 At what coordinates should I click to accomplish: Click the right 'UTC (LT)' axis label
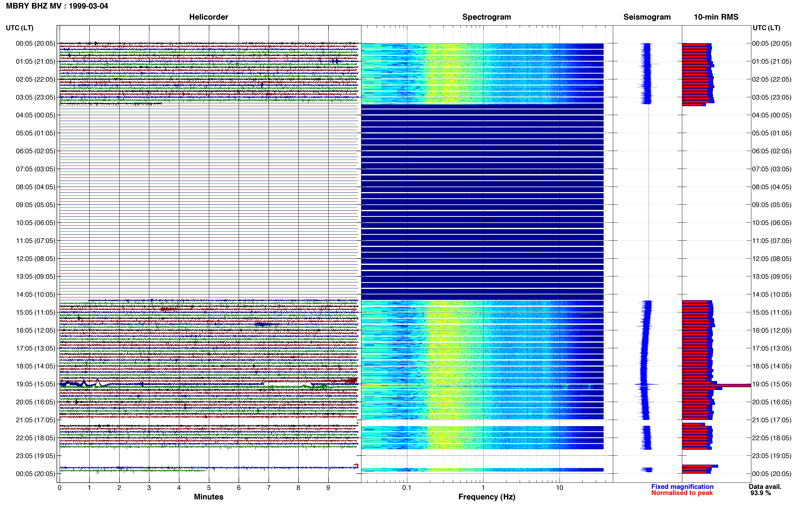[x=766, y=28]
